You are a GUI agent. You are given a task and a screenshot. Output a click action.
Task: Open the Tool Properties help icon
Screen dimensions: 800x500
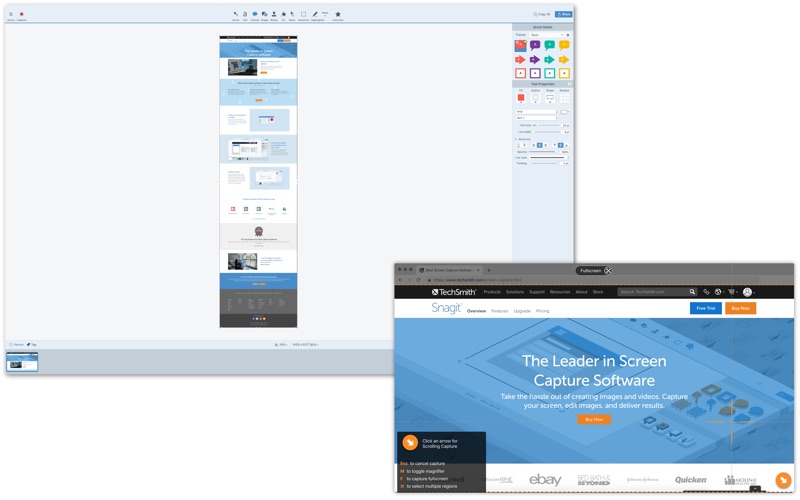(569, 84)
